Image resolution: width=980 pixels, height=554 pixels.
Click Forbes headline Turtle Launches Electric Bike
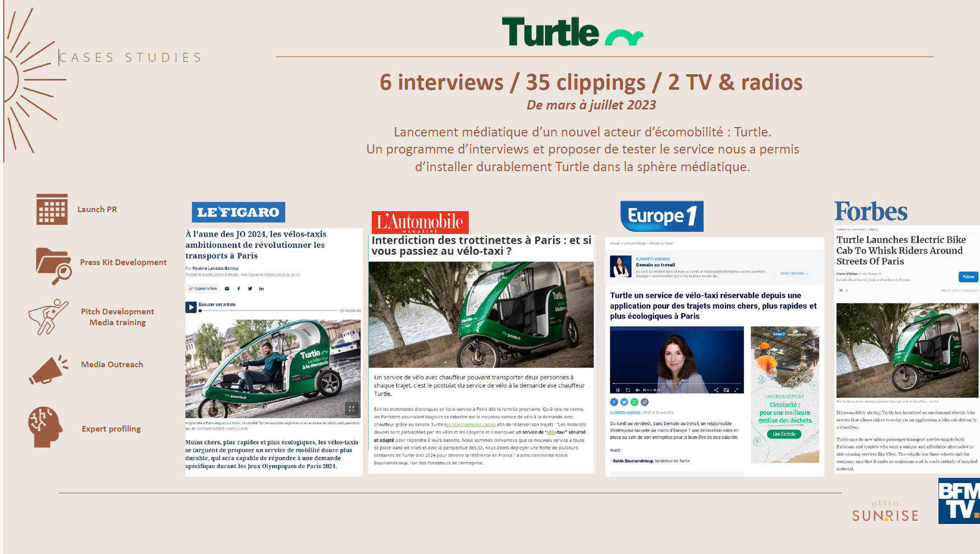[x=901, y=251]
